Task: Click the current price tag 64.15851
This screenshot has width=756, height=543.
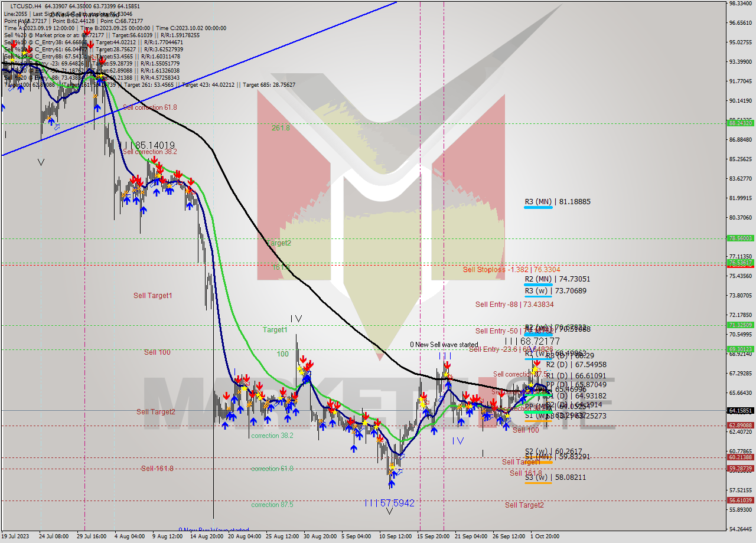Action: point(740,410)
